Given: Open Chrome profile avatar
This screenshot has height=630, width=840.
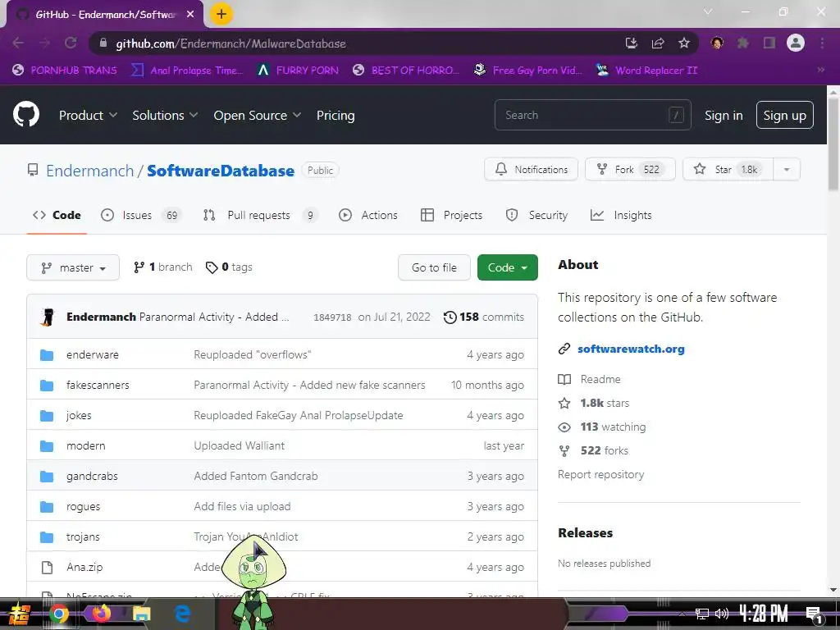Looking at the screenshot, I should [796, 43].
